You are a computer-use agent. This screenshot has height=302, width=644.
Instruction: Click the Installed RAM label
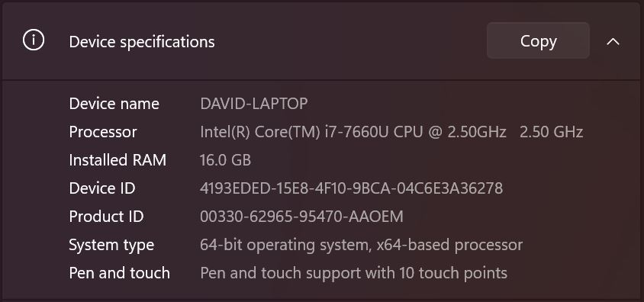(118, 160)
